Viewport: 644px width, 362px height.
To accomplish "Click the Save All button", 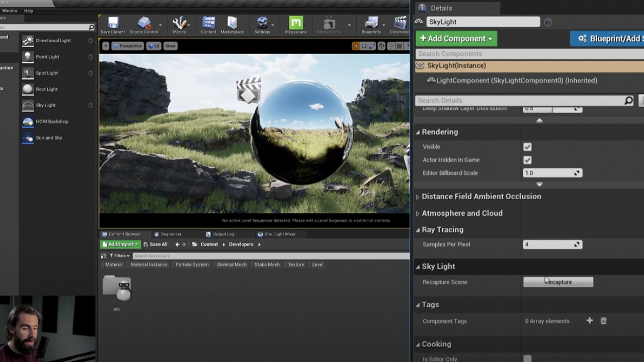I will pyautogui.click(x=155, y=244).
